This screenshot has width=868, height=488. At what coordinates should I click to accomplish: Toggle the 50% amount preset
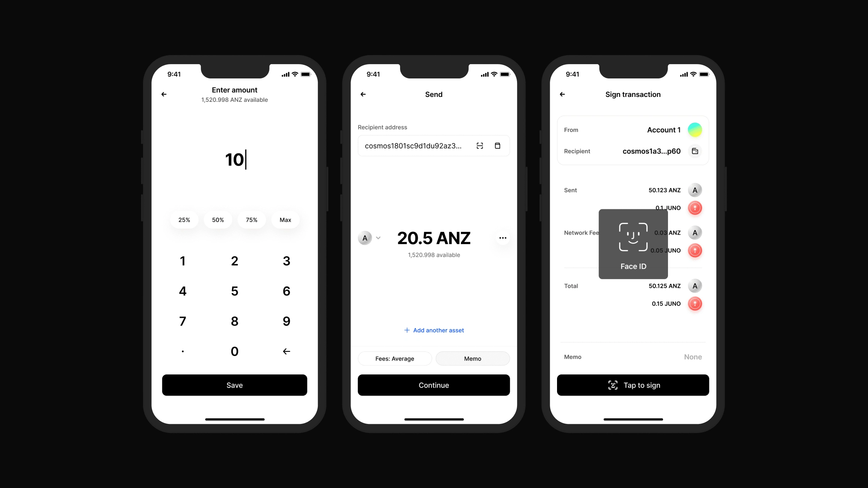(217, 219)
